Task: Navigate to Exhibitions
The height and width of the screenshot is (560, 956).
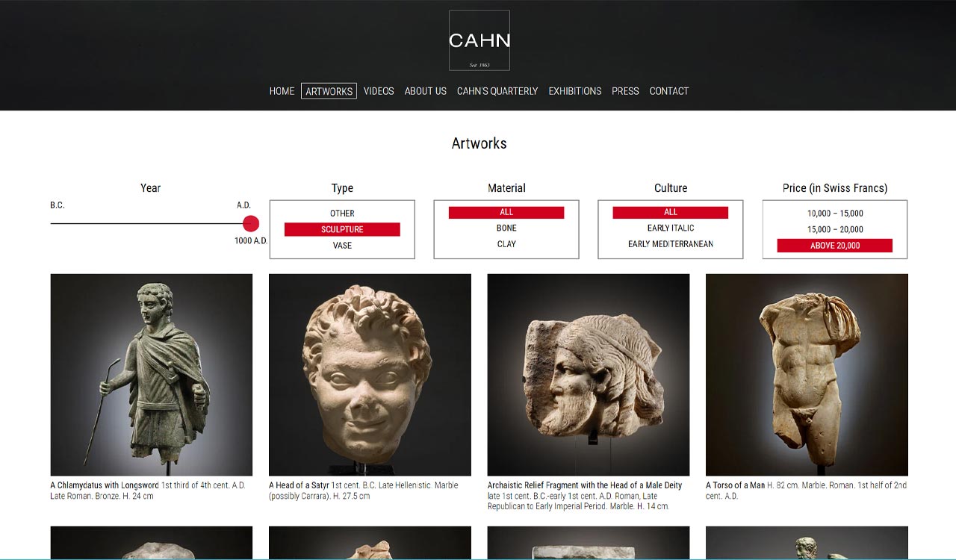Action: coord(575,91)
